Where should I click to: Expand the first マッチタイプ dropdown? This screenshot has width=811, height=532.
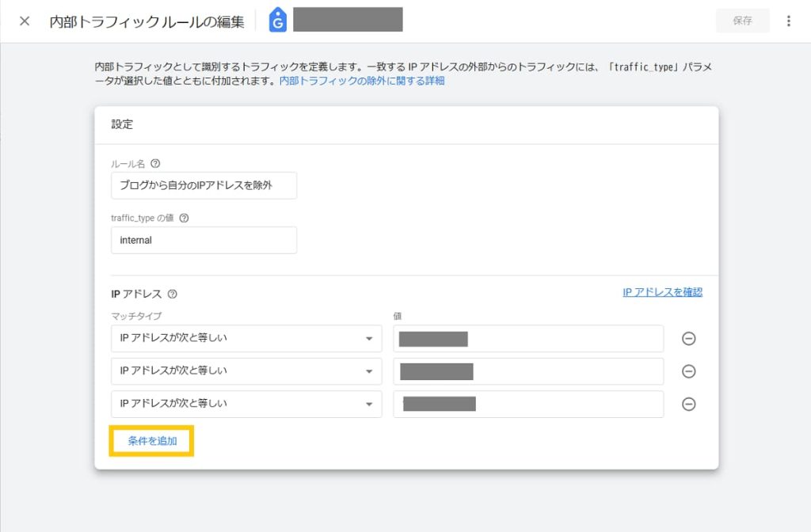click(246, 339)
